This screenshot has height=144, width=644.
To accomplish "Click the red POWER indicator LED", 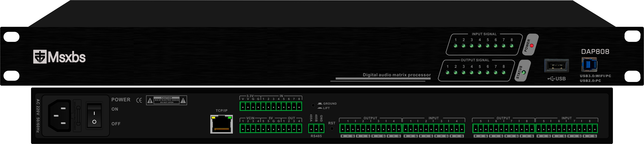I will (532, 46).
